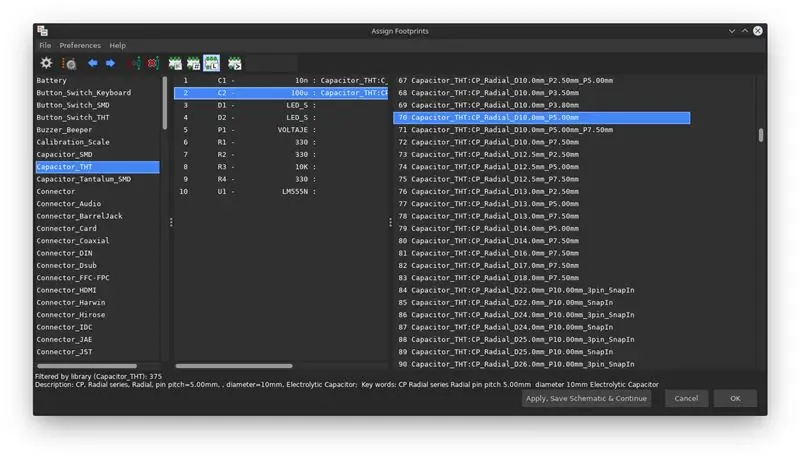Delete all footprint associations
This screenshot has width=800, height=458.
[153, 63]
